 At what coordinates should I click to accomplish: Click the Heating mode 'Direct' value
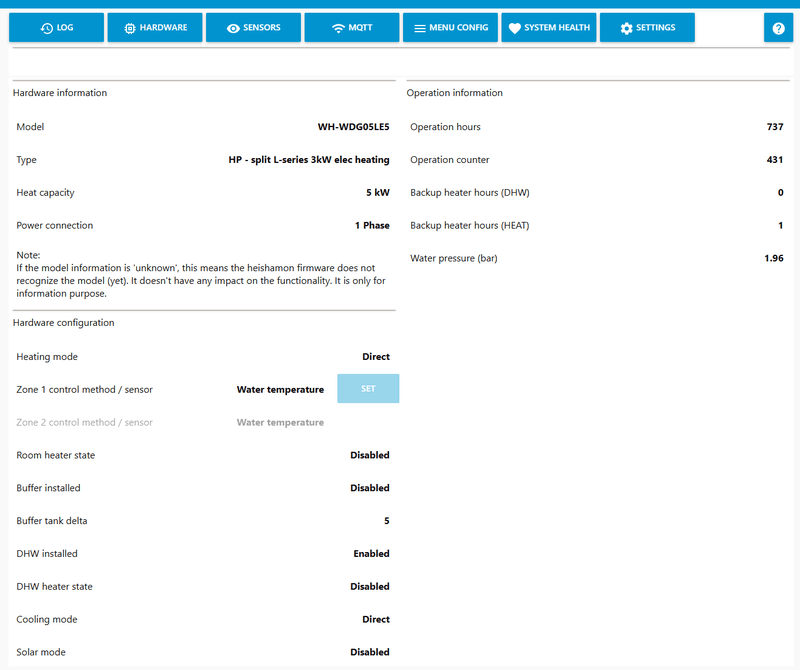pos(376,357)
